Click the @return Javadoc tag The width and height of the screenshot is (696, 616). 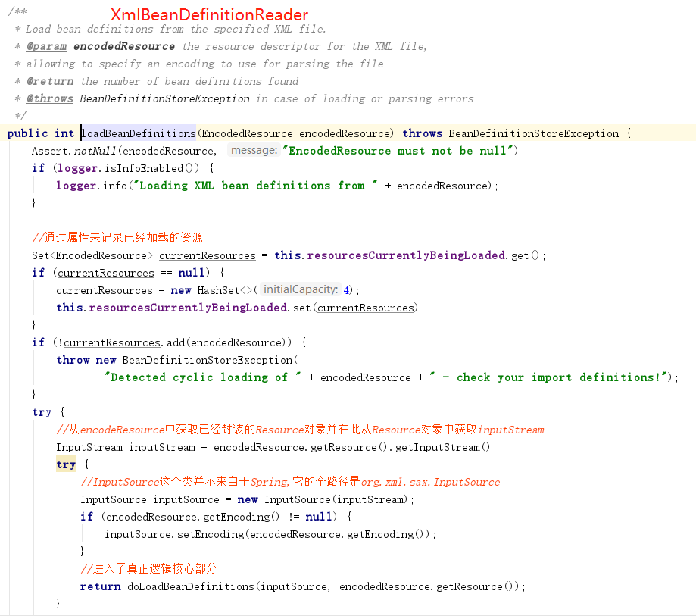[x=50, y=81]
